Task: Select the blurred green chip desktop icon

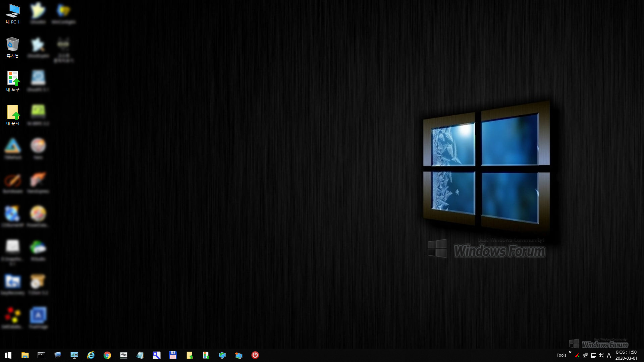Action: pyautogui.click(x=38, y=115)
